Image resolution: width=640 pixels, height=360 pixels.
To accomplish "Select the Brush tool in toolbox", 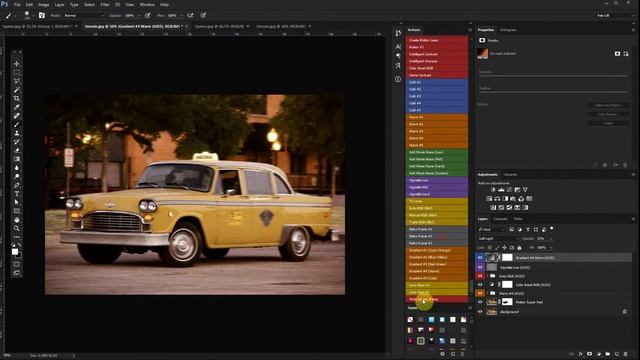I will coord(17,124).
